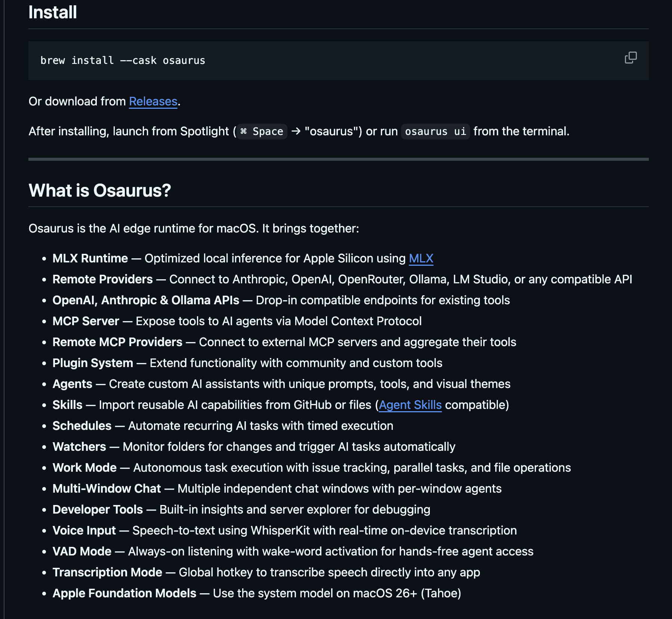Click the Work Mode bold text

(84, 468)
